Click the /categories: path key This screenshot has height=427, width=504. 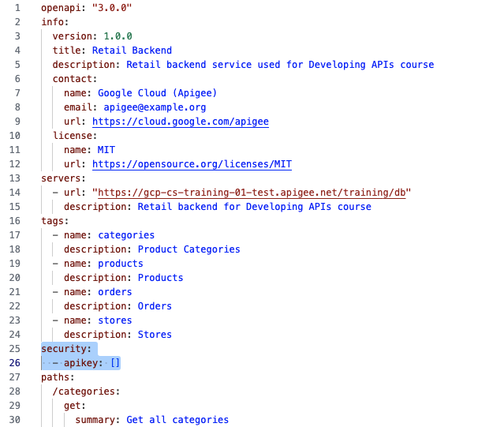coord(86,391)
